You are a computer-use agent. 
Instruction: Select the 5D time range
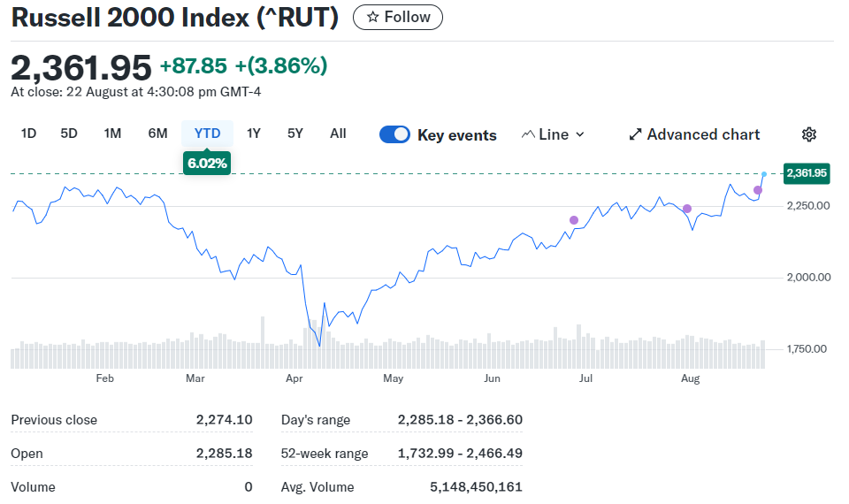click(x=69, y=134)
